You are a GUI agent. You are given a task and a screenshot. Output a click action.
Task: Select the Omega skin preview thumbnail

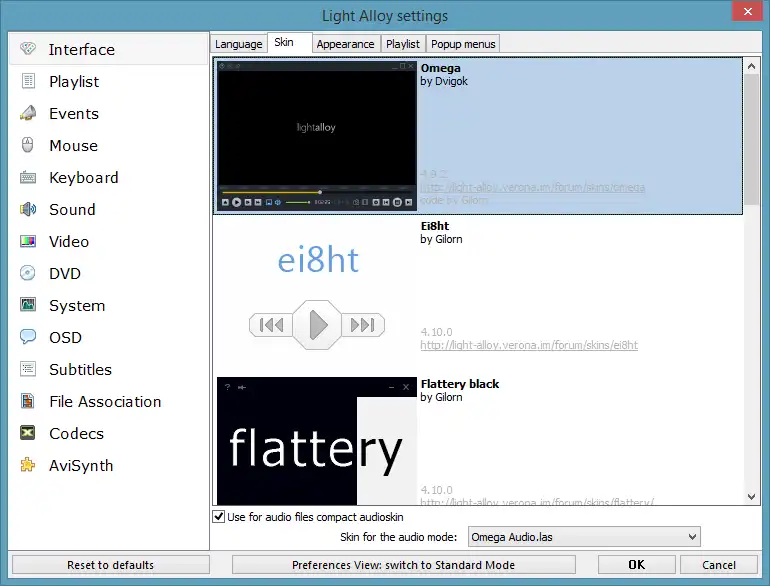tap(317, 136)
